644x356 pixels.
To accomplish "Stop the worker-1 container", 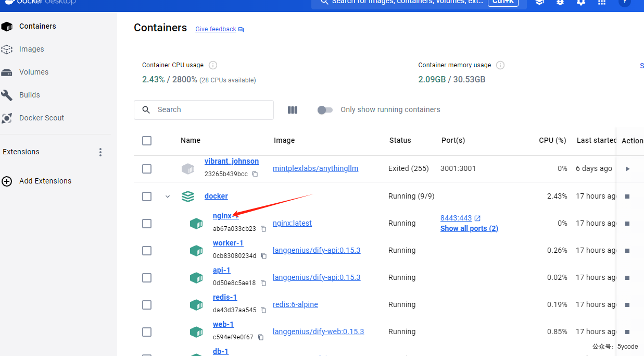I will coord(627,251).
